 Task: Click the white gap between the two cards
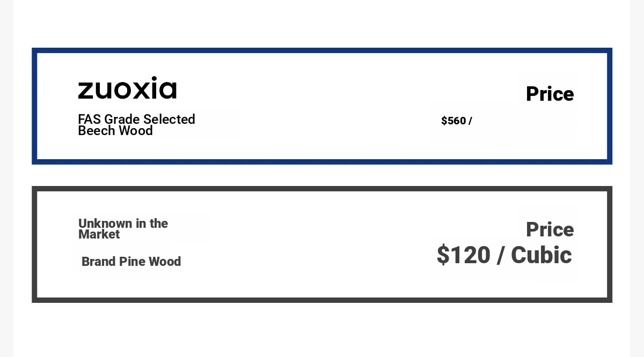322,175
